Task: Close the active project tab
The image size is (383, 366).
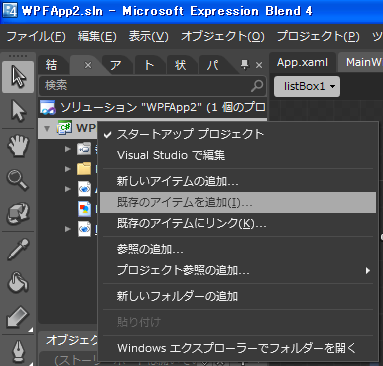Action: (x=88, y=65)
